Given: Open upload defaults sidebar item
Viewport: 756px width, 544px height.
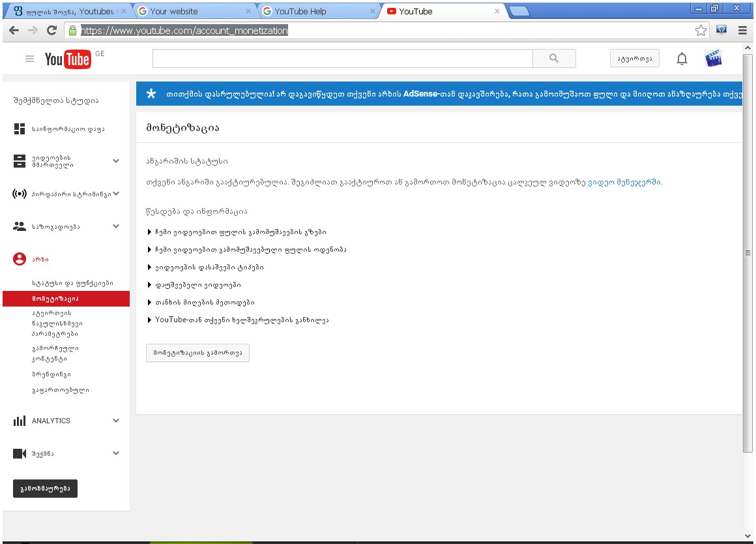Looking at the screenshot, I should [x=57, y=324].
